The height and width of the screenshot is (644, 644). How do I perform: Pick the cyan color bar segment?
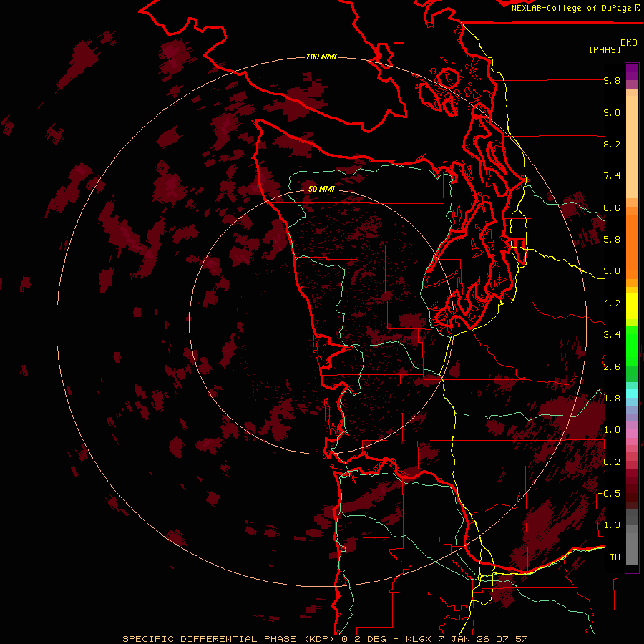tap(632, 394)
